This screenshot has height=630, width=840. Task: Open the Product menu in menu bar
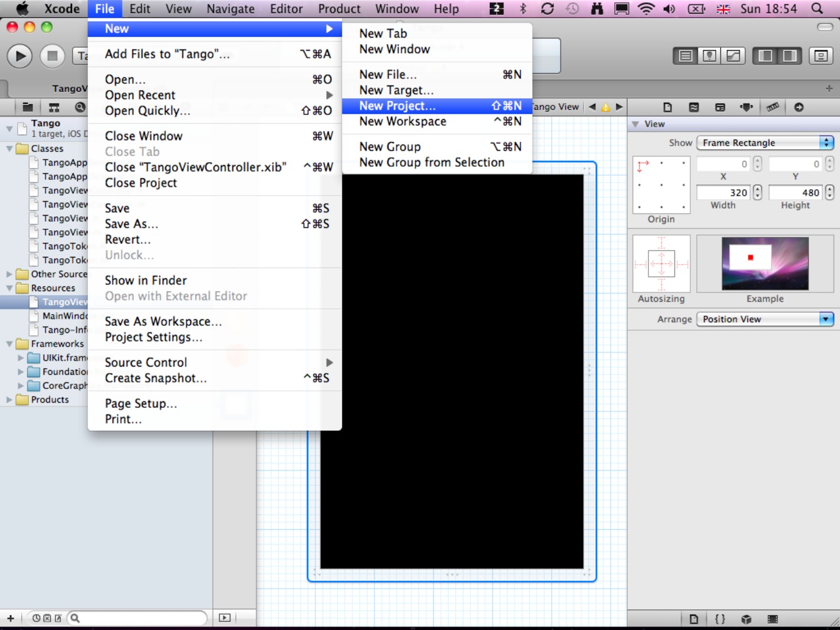(339, 8)
